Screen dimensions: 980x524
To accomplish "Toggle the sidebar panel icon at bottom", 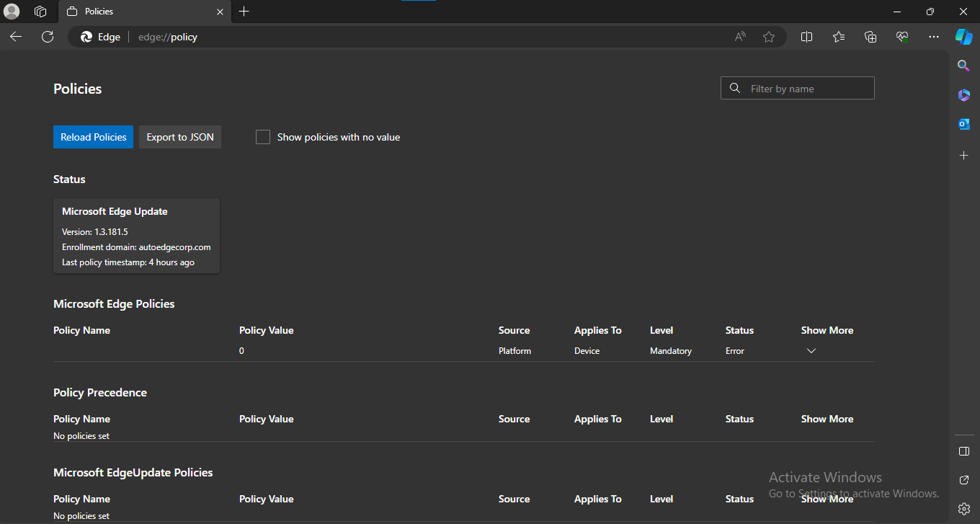I will coord(964,451).
